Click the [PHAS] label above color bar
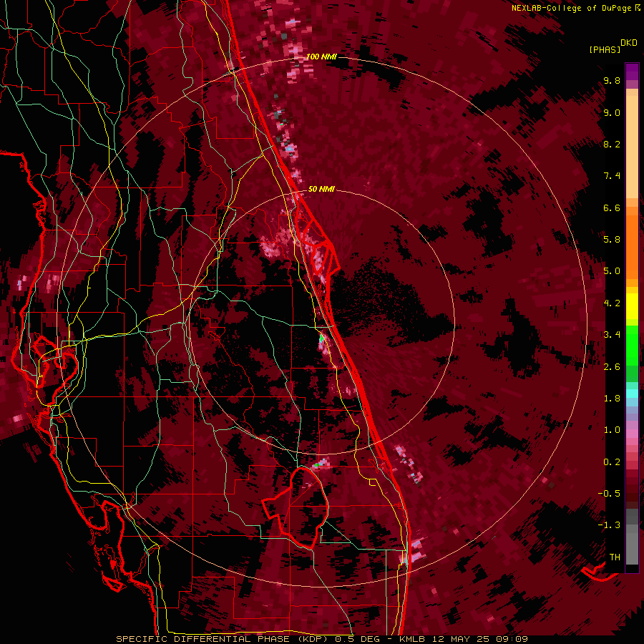This screenshot has height=644, width=644. (605, 49)
